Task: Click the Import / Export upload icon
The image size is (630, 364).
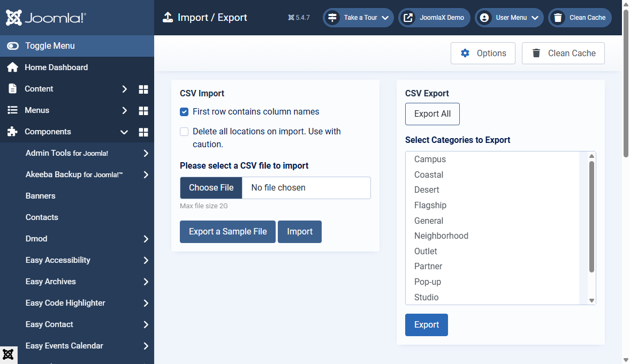Action: click(x=168, y=17)
